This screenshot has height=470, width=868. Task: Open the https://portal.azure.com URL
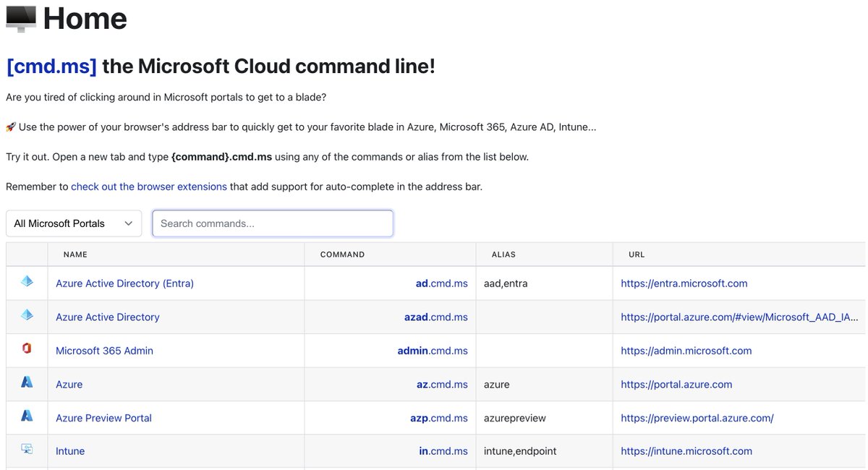676,385
